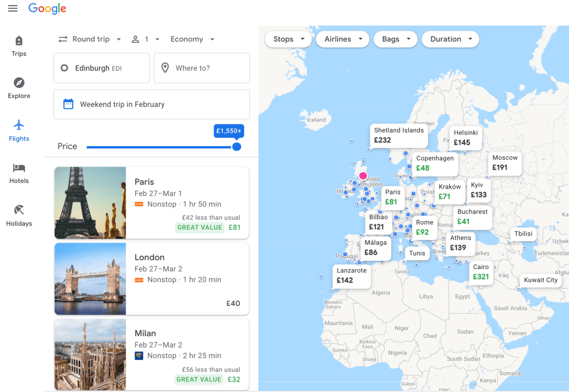
Task: Open Hotels bed icon in sidebar
Action: tap(19, 168)
